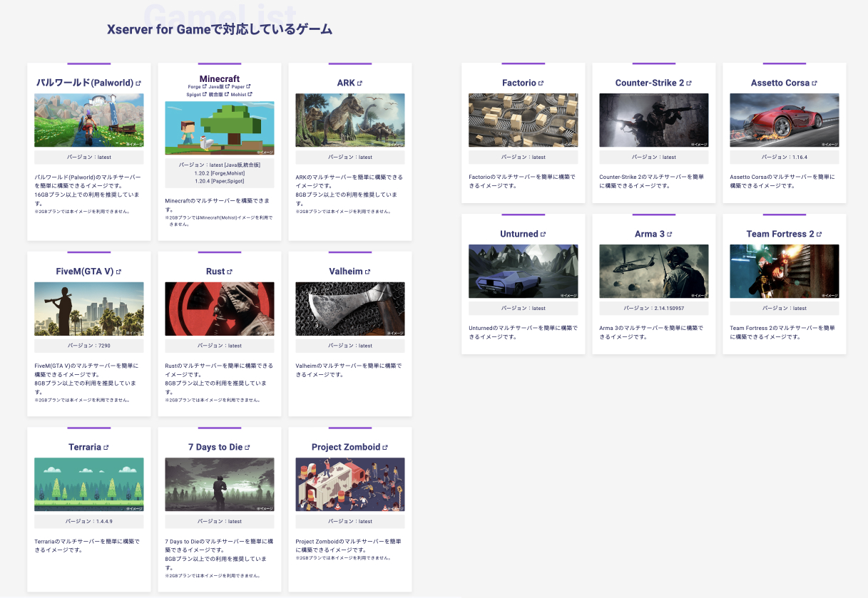Image resolution: width=868 pixels, height=598 pixels.
Task: Click the Unturned game image
Action: 523,271
